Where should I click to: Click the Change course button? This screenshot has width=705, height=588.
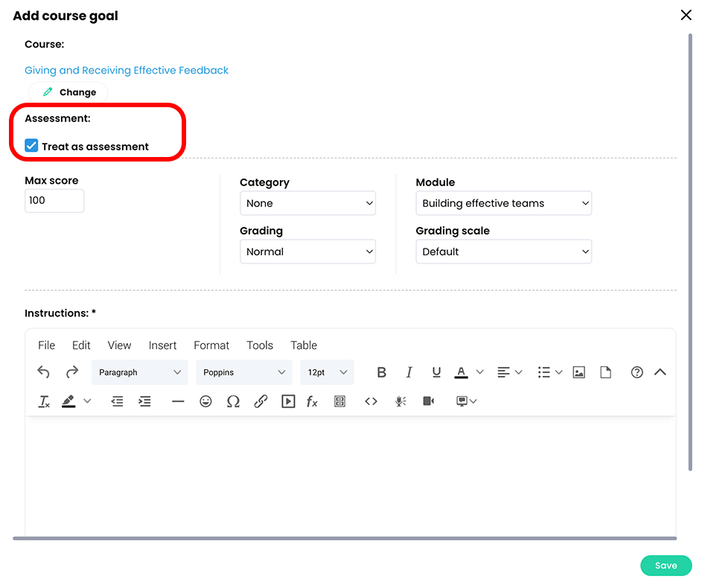68,92
